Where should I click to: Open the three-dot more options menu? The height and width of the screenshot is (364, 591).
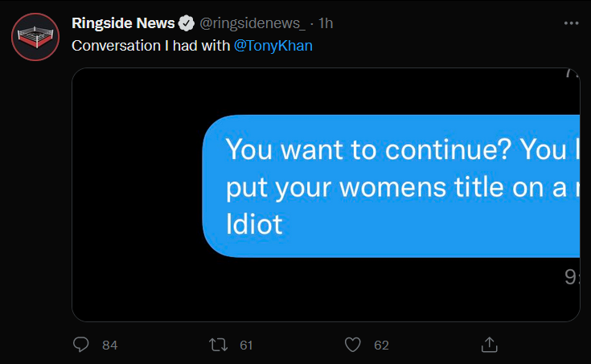(571, 23)
